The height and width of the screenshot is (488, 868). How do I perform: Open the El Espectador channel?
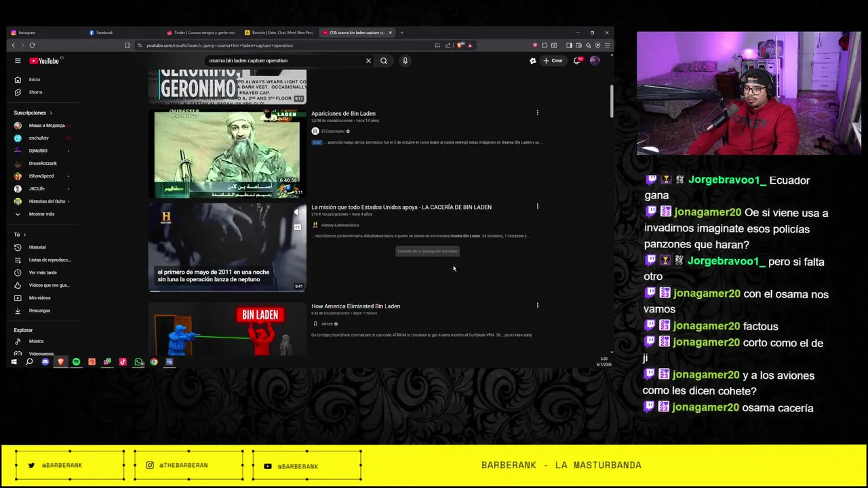[332, 131]
